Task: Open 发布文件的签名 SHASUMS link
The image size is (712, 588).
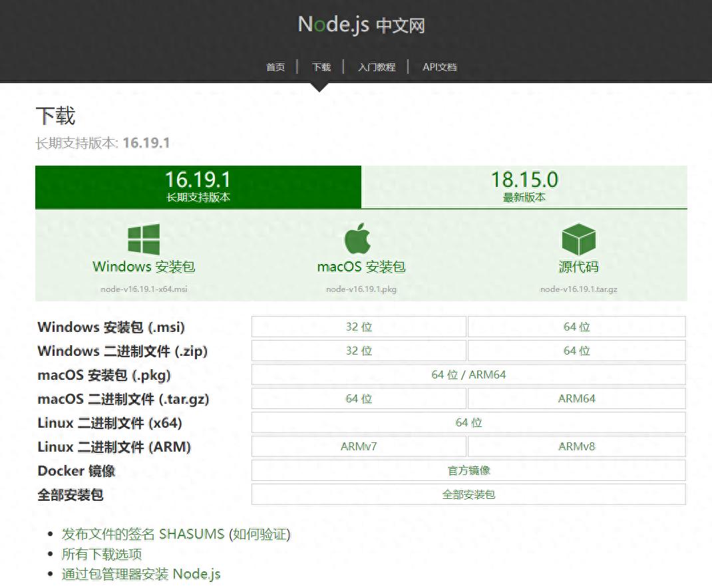Action: tap(143, 534)
